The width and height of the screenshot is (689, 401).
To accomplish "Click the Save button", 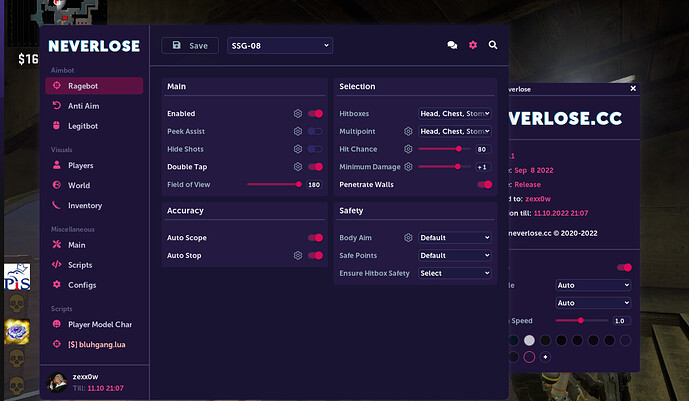I will click(190, 46).
